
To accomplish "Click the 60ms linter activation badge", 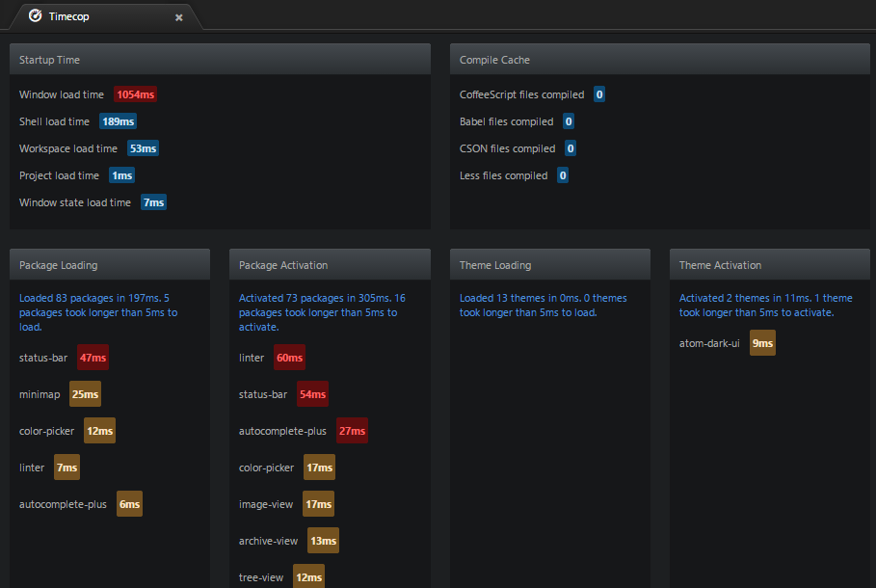I will (289, 358).
